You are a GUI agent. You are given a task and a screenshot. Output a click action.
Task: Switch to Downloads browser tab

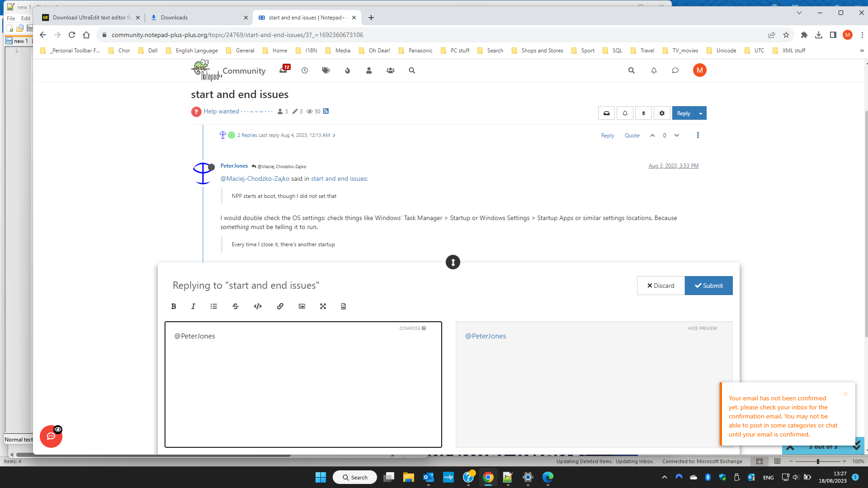point(199,18)
